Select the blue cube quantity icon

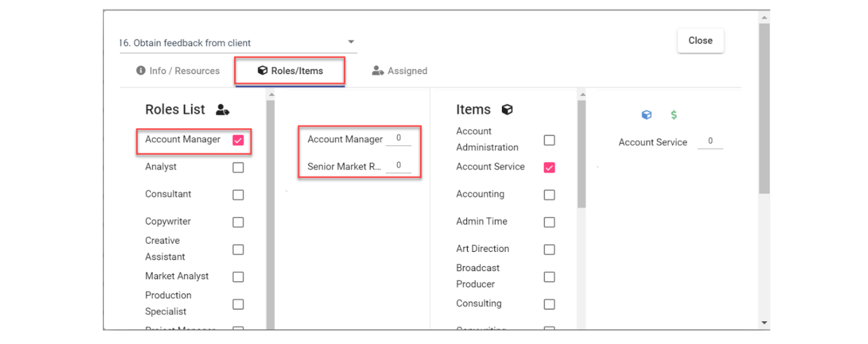647,115
